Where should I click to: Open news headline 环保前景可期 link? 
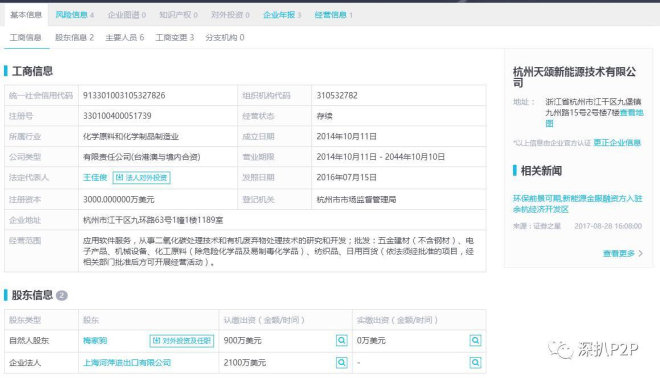point(578,204)
